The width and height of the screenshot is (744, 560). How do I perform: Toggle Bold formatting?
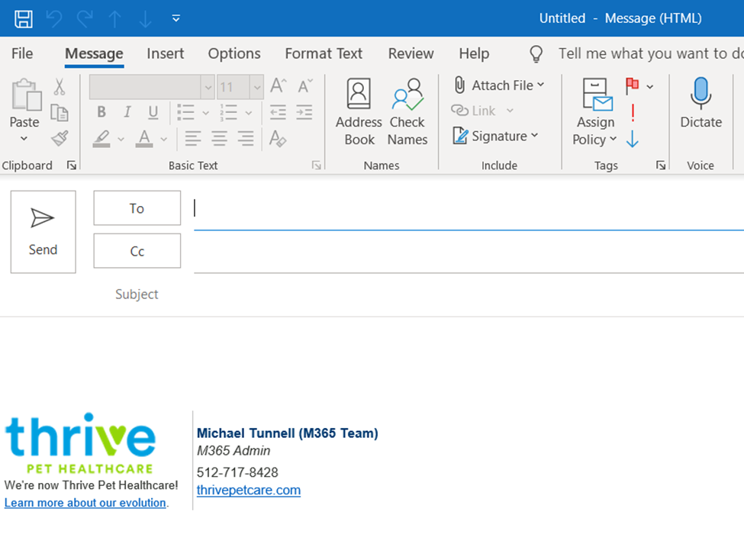101,113
